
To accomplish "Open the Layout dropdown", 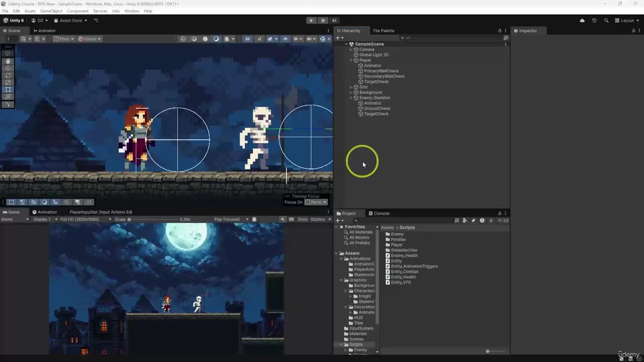I will [x=627, y=21].
